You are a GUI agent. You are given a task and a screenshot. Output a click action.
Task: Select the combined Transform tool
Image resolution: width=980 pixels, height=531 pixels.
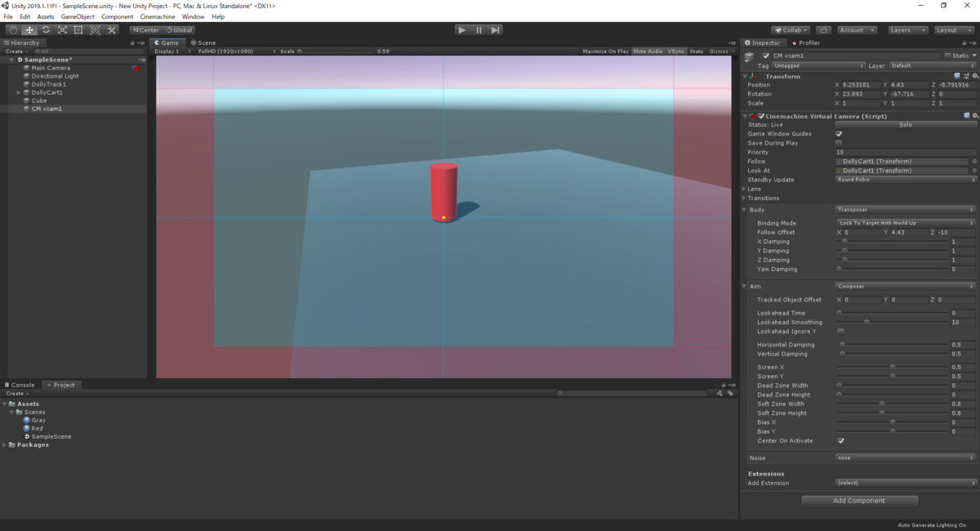[x=95, y=30]
